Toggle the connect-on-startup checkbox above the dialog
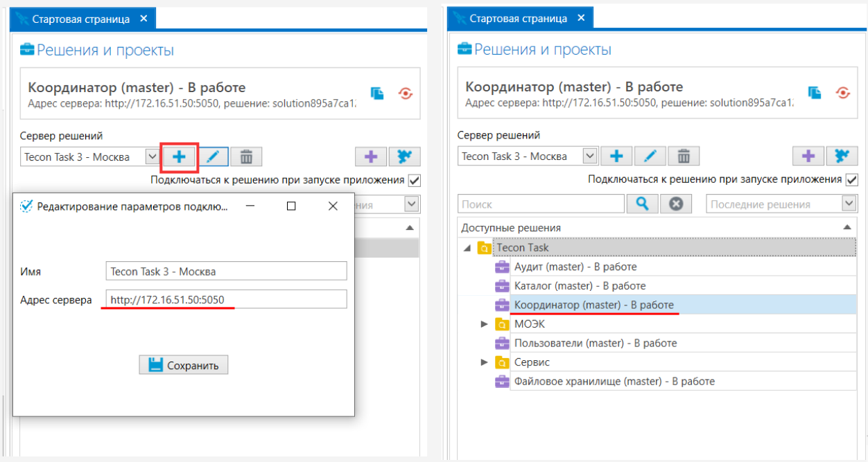The width and height of the screenshot is (868, 462). tap(415, 180)
